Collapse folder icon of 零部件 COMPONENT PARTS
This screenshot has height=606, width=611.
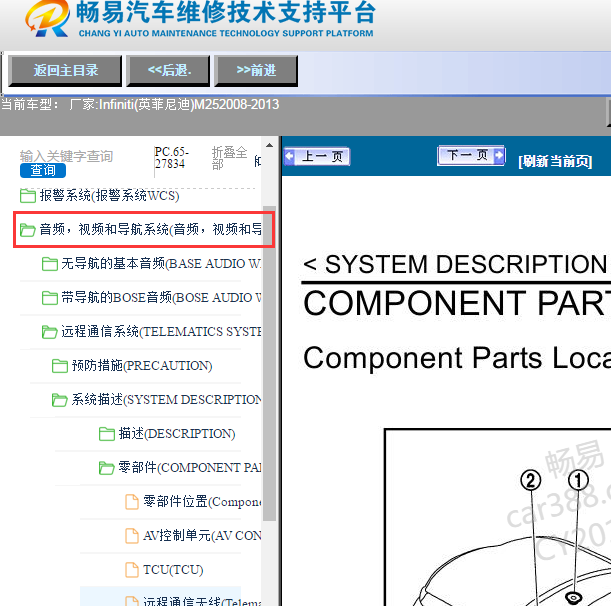tap(107, 468)
